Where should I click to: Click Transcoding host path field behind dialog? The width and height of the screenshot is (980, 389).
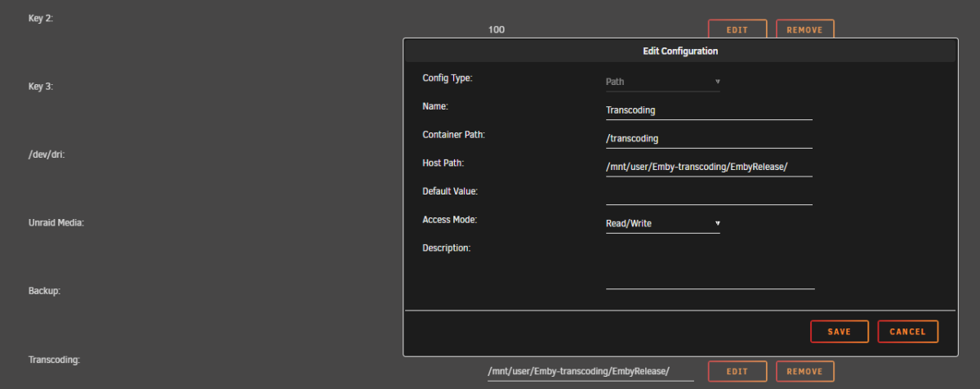point(590,371)
